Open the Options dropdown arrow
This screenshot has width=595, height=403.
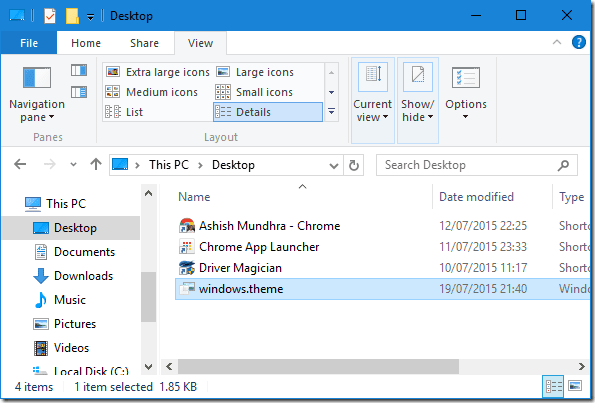point(466,117)
